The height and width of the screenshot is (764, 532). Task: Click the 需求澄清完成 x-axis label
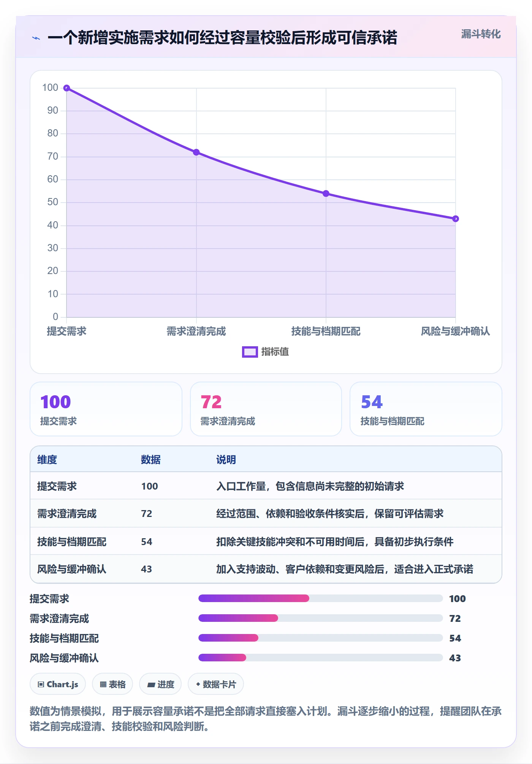[x=196, y=331]
